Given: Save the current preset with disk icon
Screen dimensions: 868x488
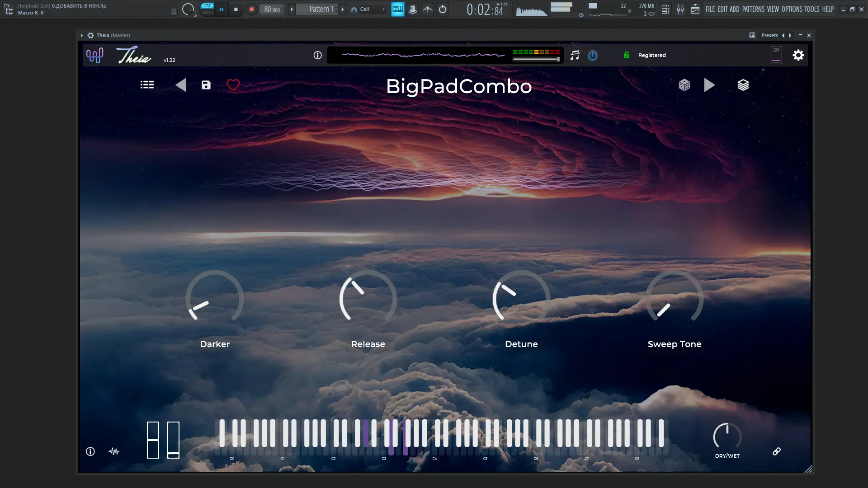Looking at the screenshot, I should click(x=206, y=85).
